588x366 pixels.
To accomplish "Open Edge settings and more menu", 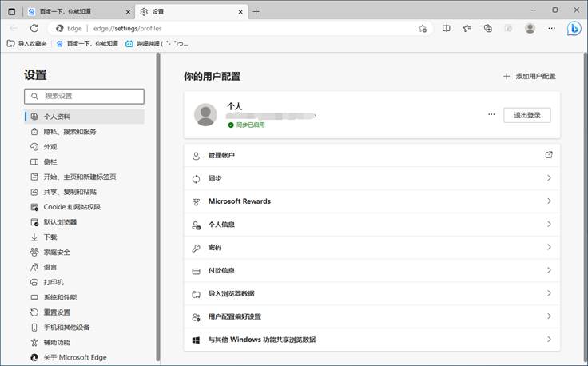I will (551, 28).
